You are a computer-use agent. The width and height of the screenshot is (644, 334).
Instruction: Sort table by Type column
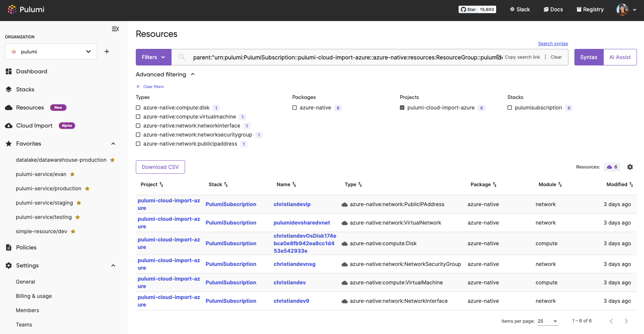pyautogui.click(x=353, y=184)
